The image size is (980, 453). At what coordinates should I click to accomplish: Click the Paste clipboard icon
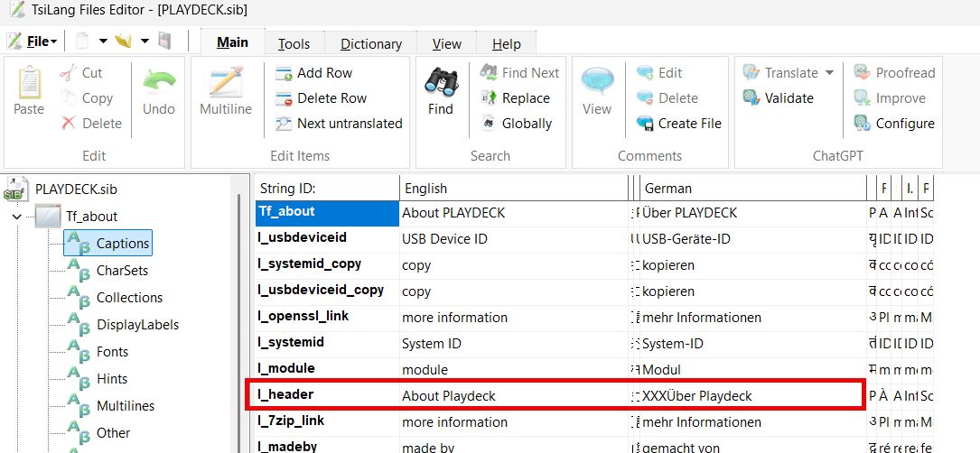pos(29,84)
